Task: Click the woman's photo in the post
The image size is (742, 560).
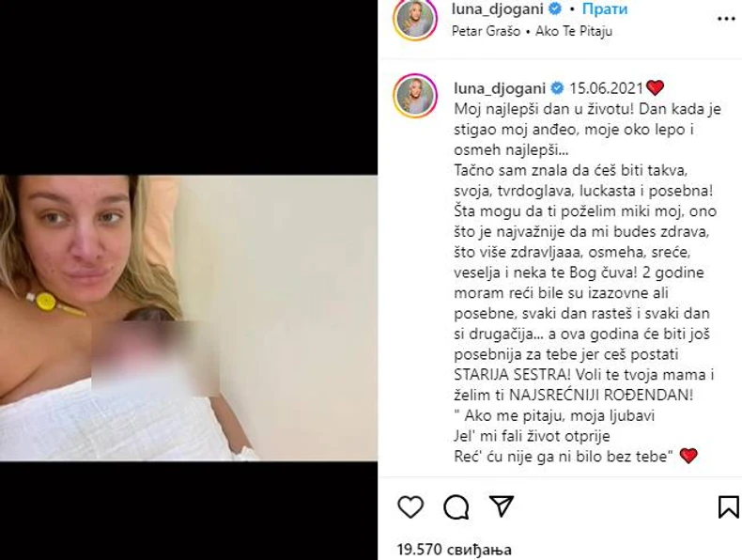Action: tap(189, 319)
